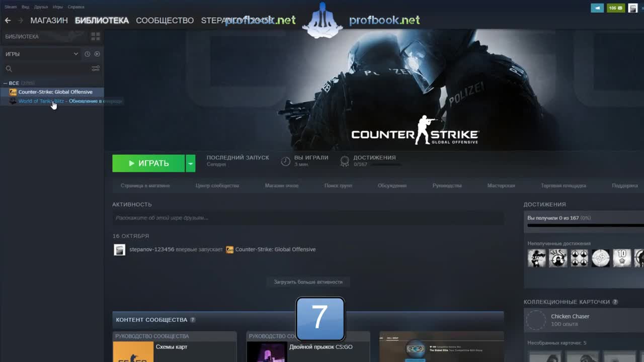The width and height of the screenshot is (644, 362).
Task: Click Загрузить больше активности button
Action: tap(308, 282)
